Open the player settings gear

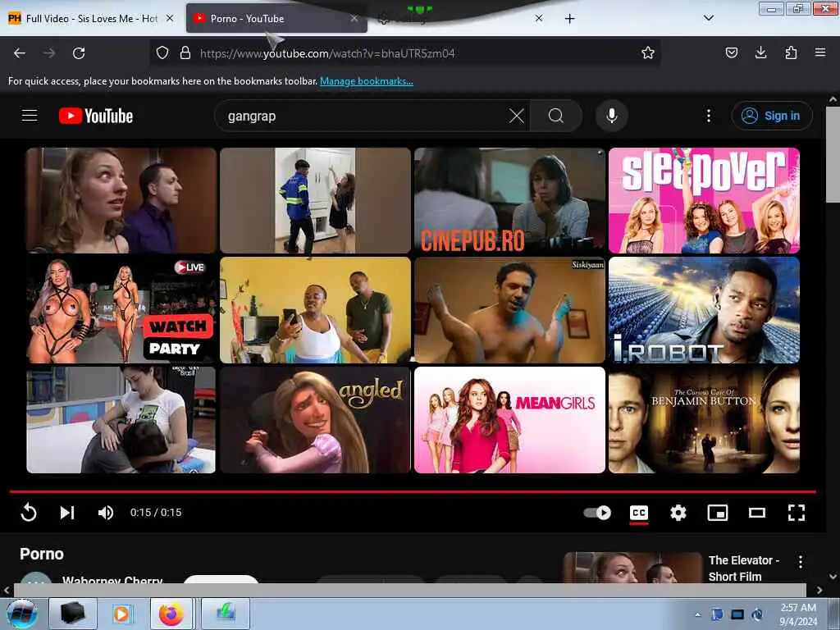coord(678,513)
